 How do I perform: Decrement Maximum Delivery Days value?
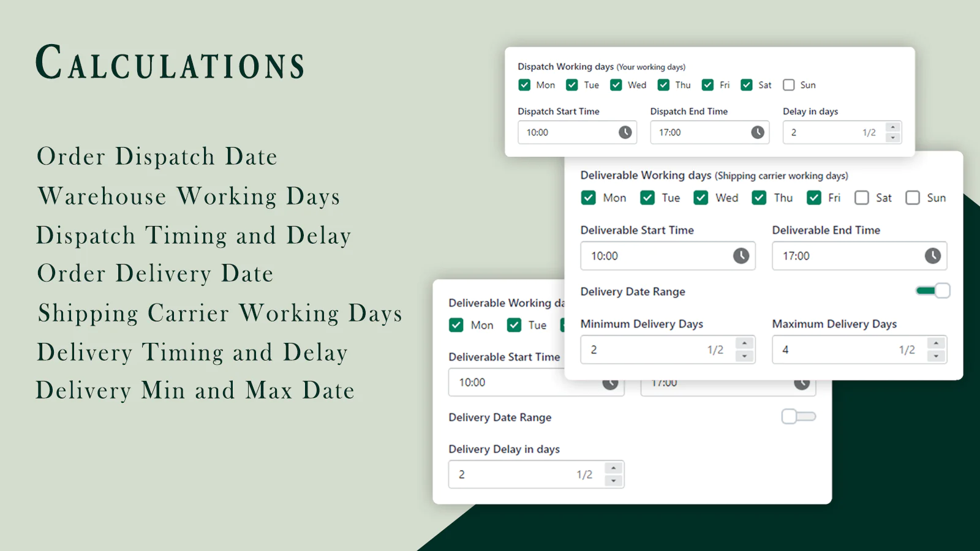(936, 356)
